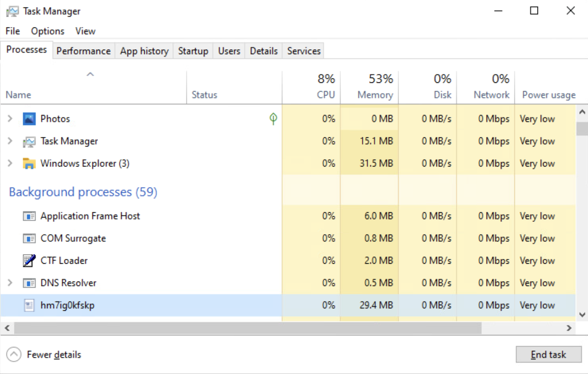Click the 31.5 MB memory value
The width and height of the screenshot is (588, 374).
coord(376,163)
